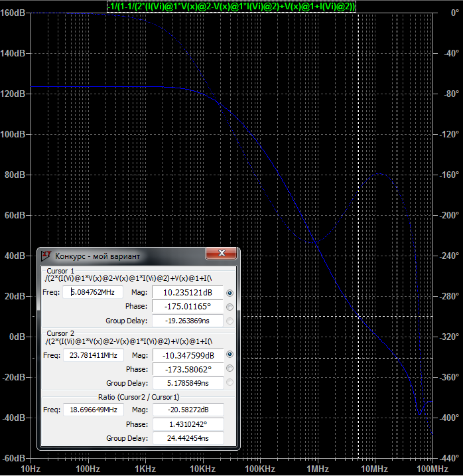Click the LTspice icon in the cursor dialog title
The height and width of the screenshot is (476, 463).
(46, 256)
